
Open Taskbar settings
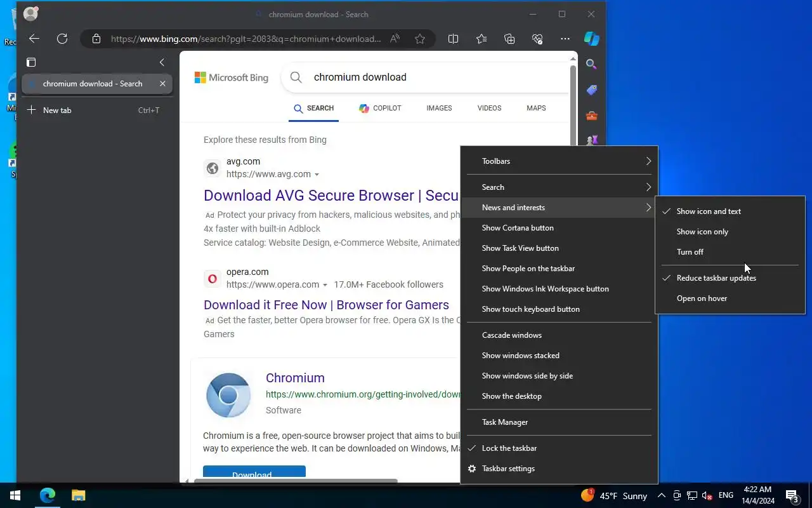coord(559,469)
